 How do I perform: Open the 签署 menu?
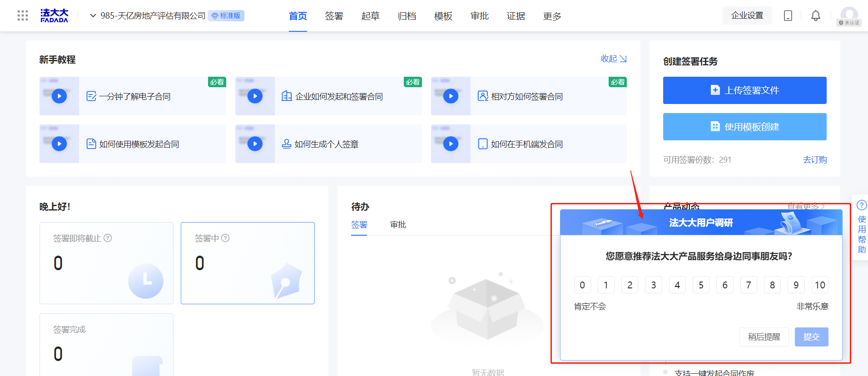click(334, 16)
